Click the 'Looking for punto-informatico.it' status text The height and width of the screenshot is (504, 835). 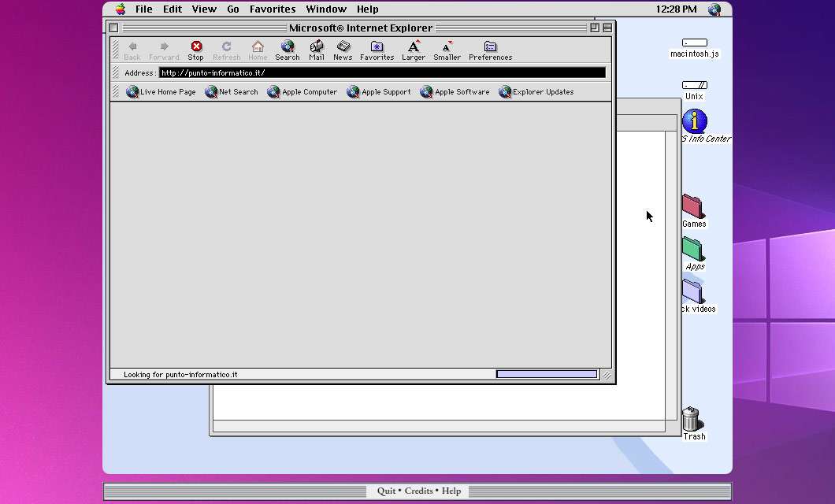click(x=180, y=375)
